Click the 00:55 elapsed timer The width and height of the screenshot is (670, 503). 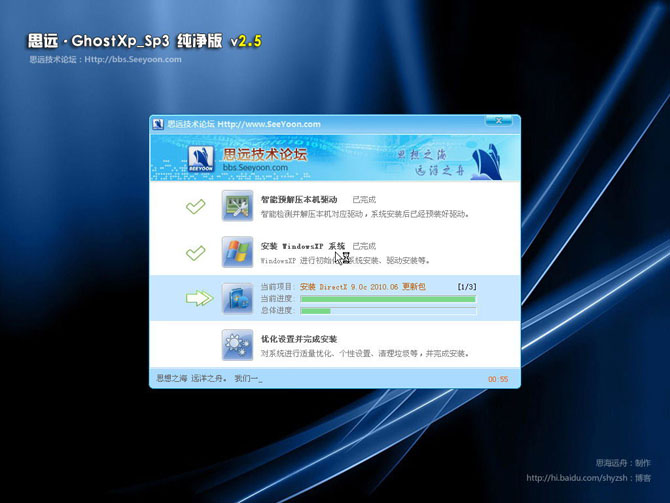coord(498,379)
